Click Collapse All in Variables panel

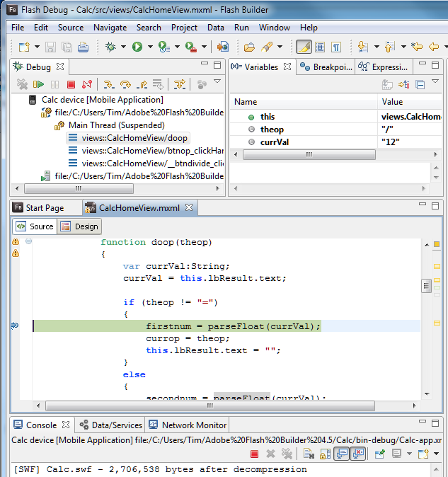[x=420, y=84]
